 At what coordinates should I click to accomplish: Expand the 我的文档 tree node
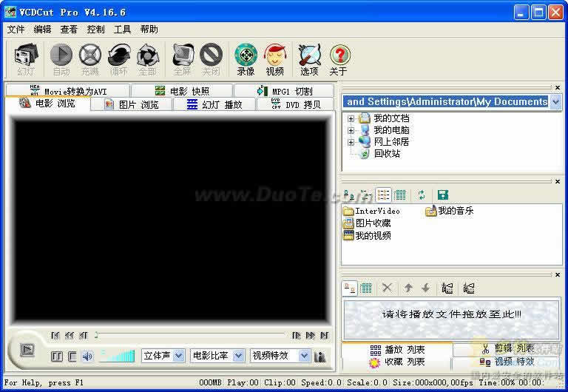pos(351,118)
